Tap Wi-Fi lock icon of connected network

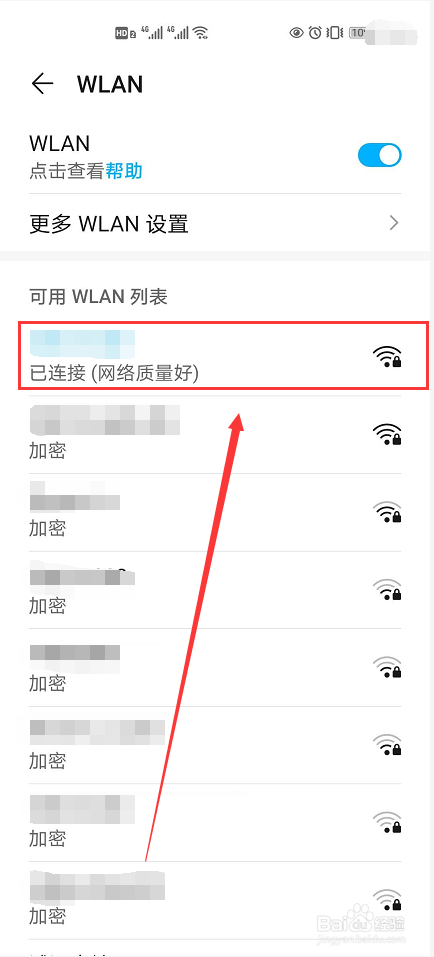click(x=387, y=356)
